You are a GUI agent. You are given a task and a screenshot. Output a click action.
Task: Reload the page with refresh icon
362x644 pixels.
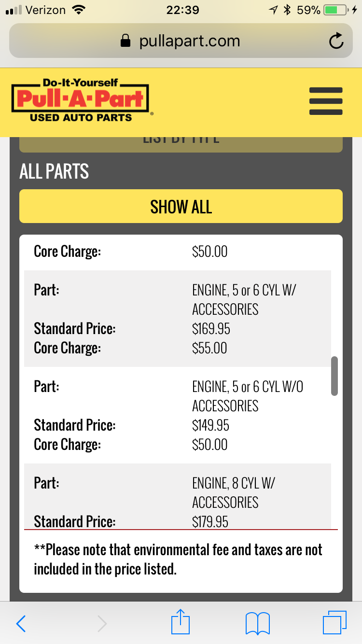(x=336, y=41)
